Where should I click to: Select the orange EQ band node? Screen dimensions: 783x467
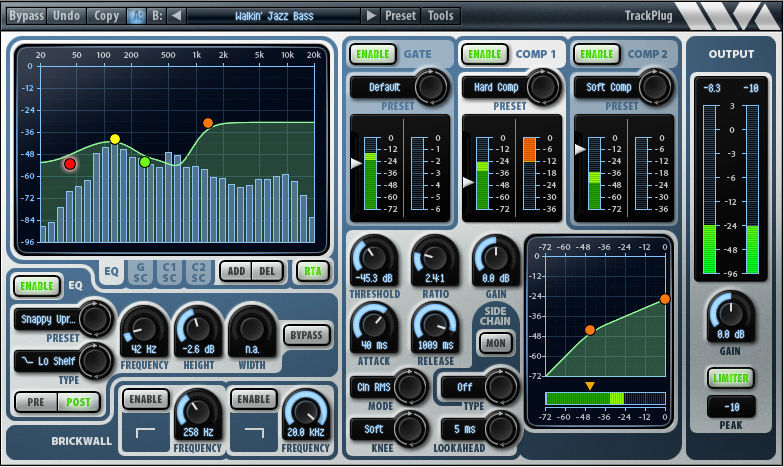point(208,123)
